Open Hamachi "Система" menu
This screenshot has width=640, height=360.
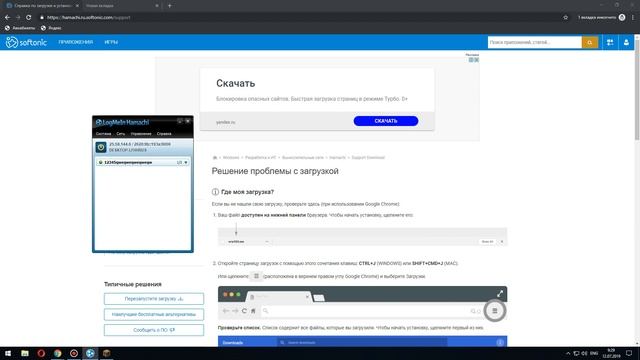click(103, 134)
